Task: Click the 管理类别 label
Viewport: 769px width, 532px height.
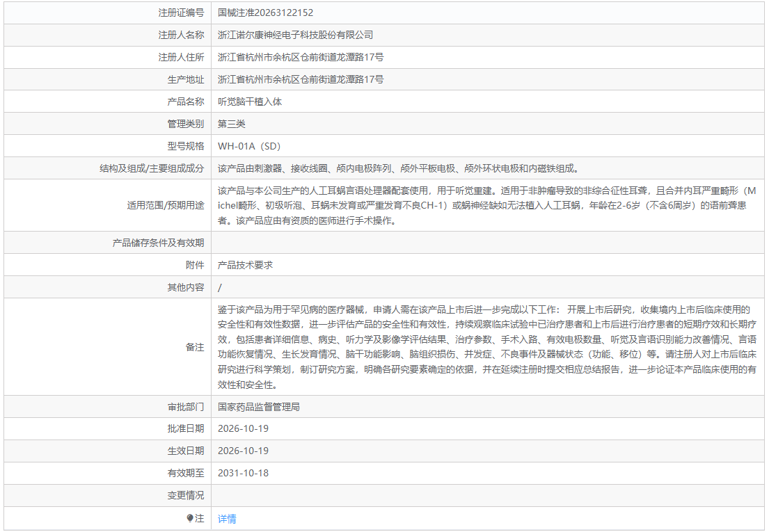Action: 185,124
